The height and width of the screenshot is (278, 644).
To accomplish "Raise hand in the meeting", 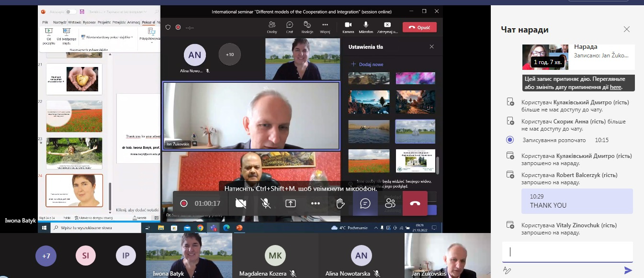I will tap(340, 203).
